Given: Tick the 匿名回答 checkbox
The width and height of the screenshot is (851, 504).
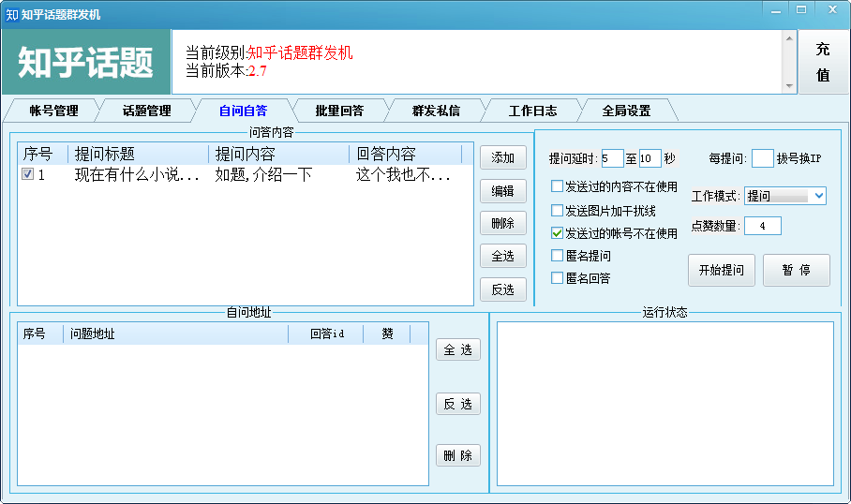Looking at the screenshot, I should tap(557, 278).
